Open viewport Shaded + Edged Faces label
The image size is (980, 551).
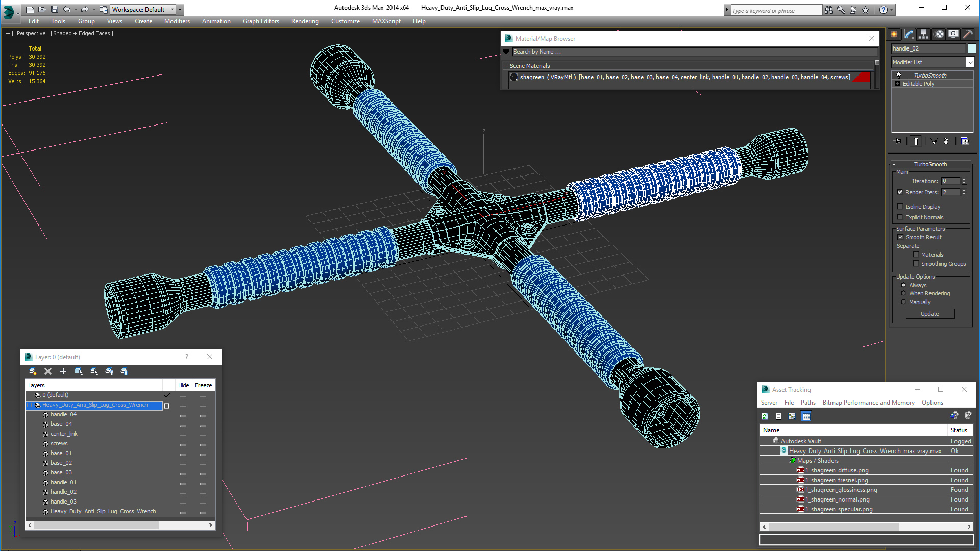pyautogui.click(x=82, y=33)
